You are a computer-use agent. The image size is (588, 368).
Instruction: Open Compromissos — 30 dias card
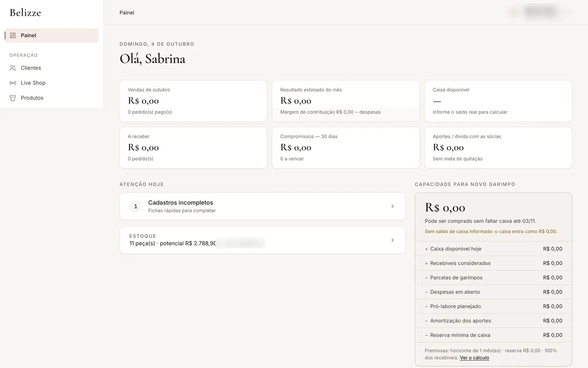[346, 148]
